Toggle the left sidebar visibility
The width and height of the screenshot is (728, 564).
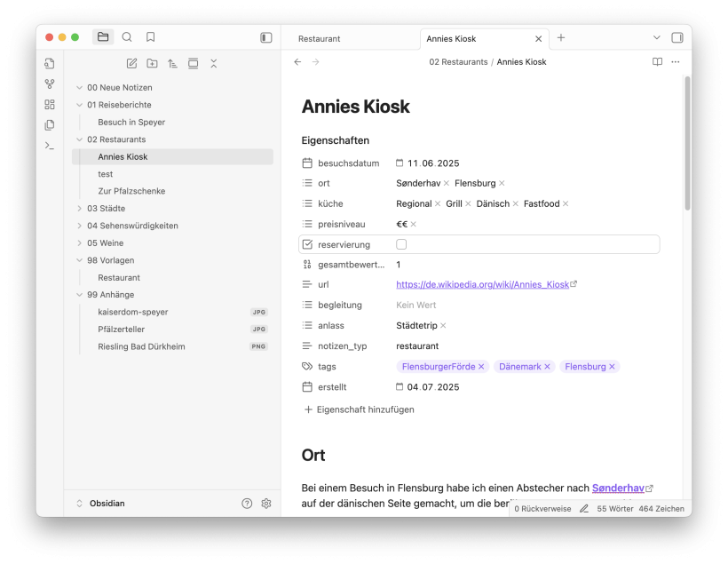[x=265, y=37]
